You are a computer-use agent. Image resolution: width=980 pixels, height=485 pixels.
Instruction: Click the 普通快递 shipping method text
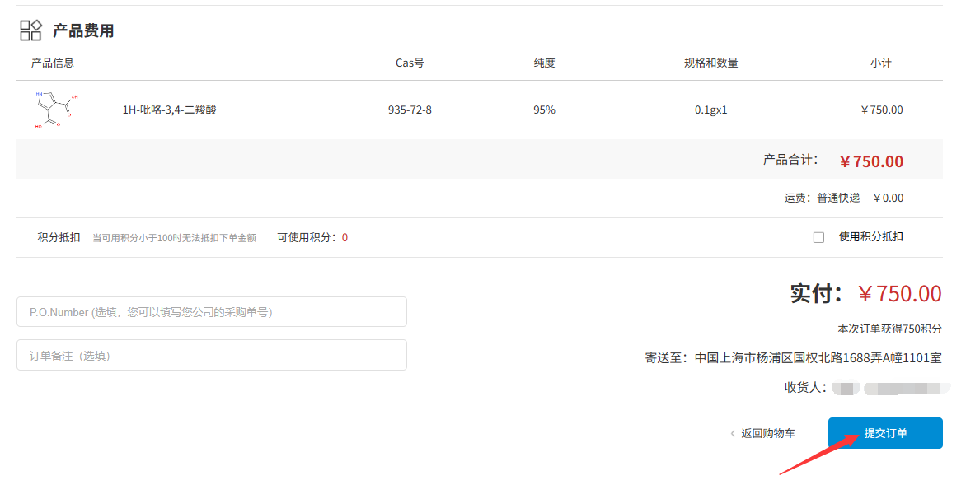838,198
